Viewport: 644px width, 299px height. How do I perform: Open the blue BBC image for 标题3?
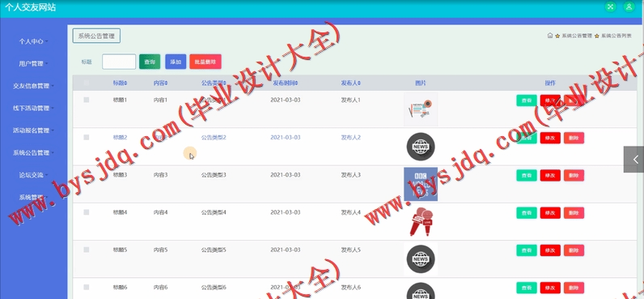point(421,184)
